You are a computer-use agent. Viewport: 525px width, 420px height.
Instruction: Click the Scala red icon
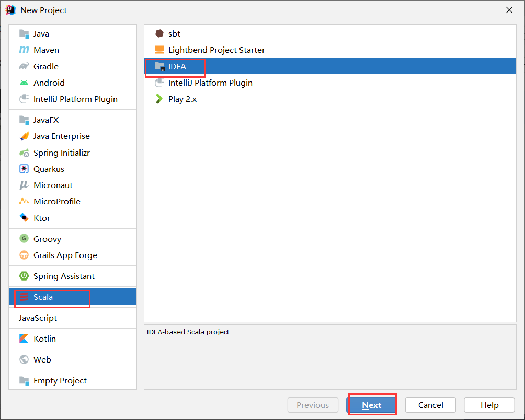24,297
